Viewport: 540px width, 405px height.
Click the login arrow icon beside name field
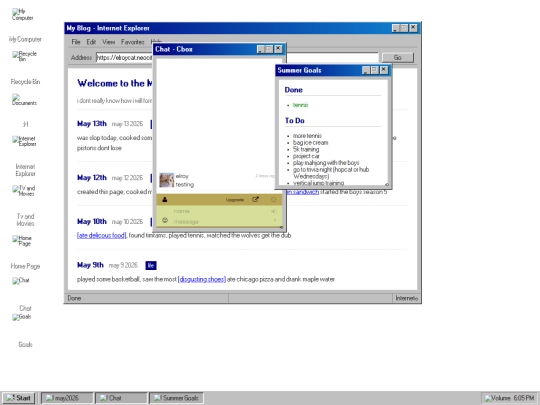[x=274, y=211]
